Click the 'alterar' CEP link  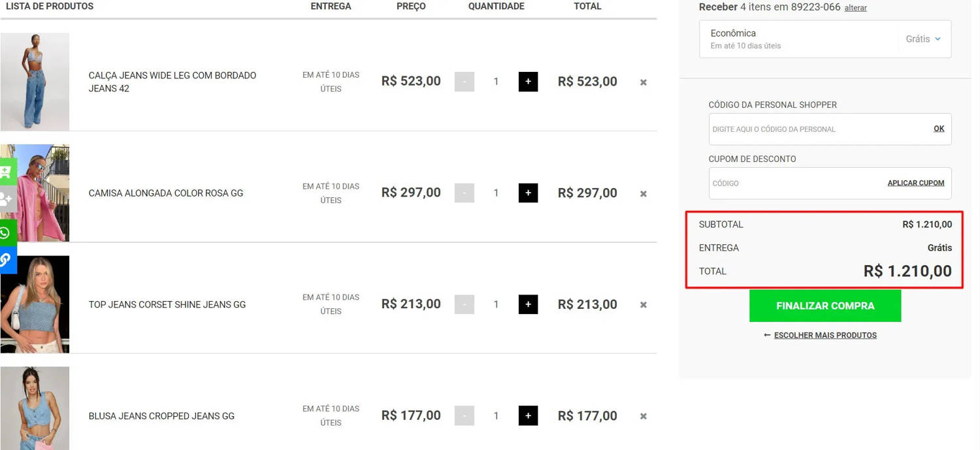[855, 8]
